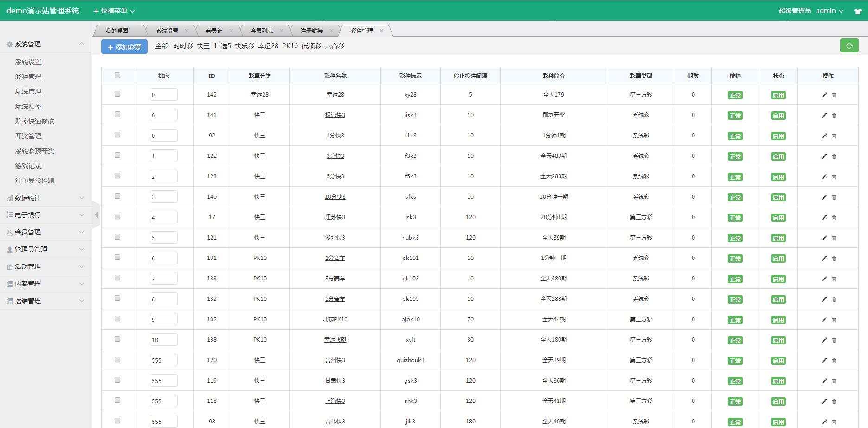Delete the 幸运28 row with trash icon
Screen dimensions: 868x428
click(x=834, y=95)
